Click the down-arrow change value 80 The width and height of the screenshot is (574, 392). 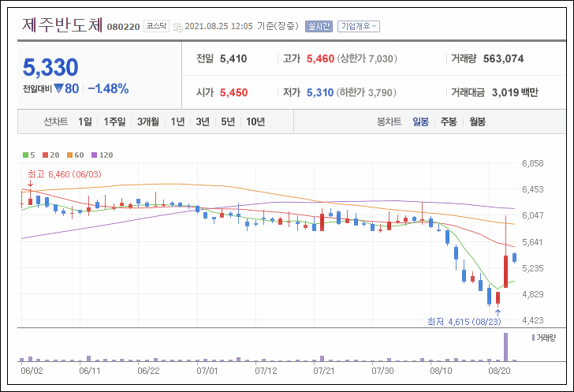click(x=66, y=88)
